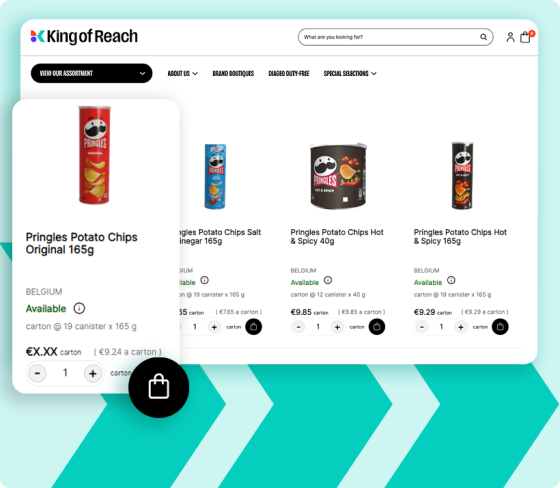The height and width of the screenshot is (488, 560).
Task: Click large black add-to-bag button
Action: point(159,387)
